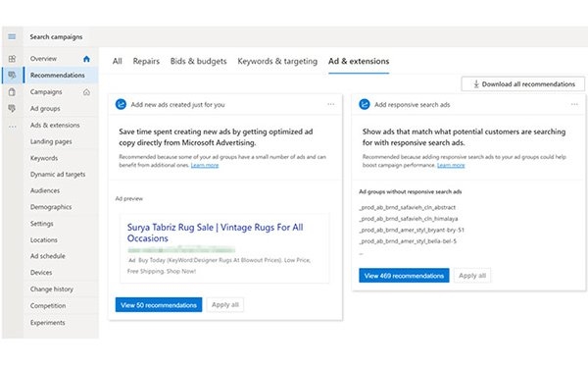Select ad group ending in 'bryant-bry-51'
The height and width of the screenshot is (368, 588).
coord(412,230)
